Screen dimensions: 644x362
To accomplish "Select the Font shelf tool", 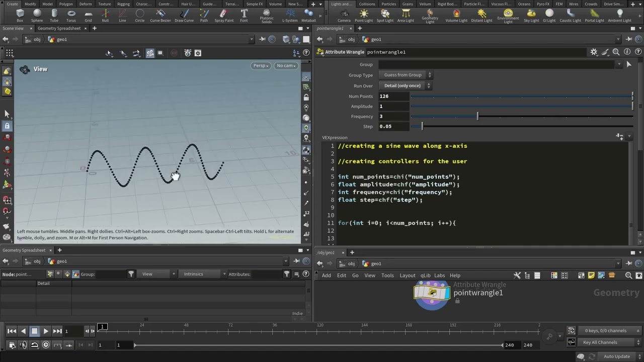I will [244, 16].
